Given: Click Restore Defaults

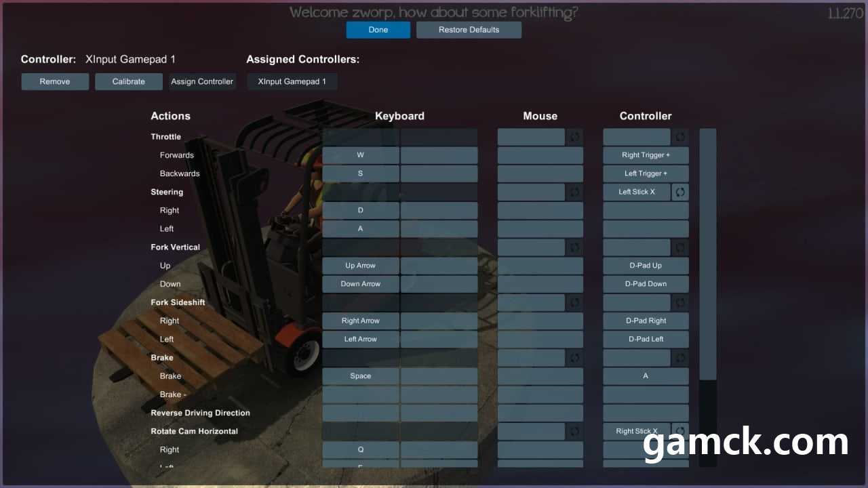Looking at the screenshot, I should point(469,30).
